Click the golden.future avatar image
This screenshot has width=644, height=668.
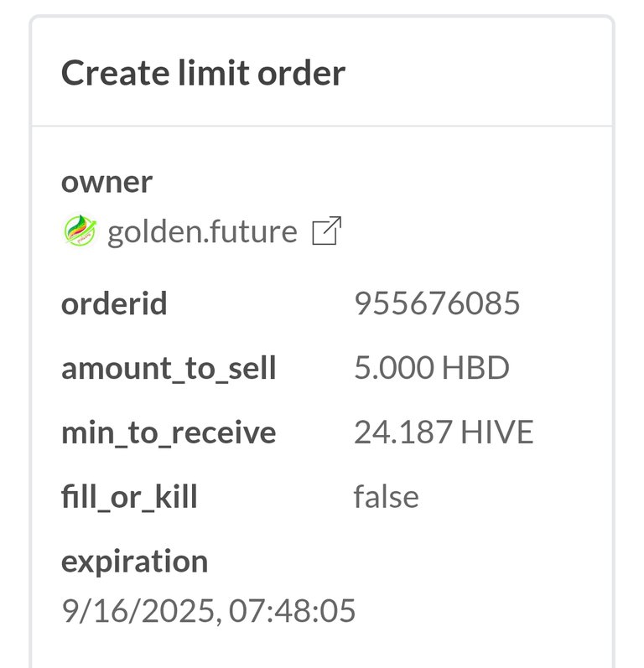(80, 230)
